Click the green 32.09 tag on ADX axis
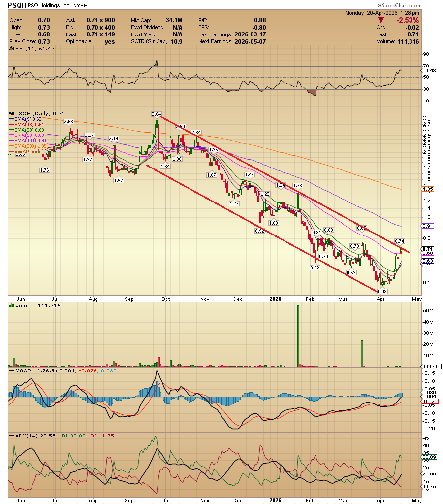 (x=430, y=457)
